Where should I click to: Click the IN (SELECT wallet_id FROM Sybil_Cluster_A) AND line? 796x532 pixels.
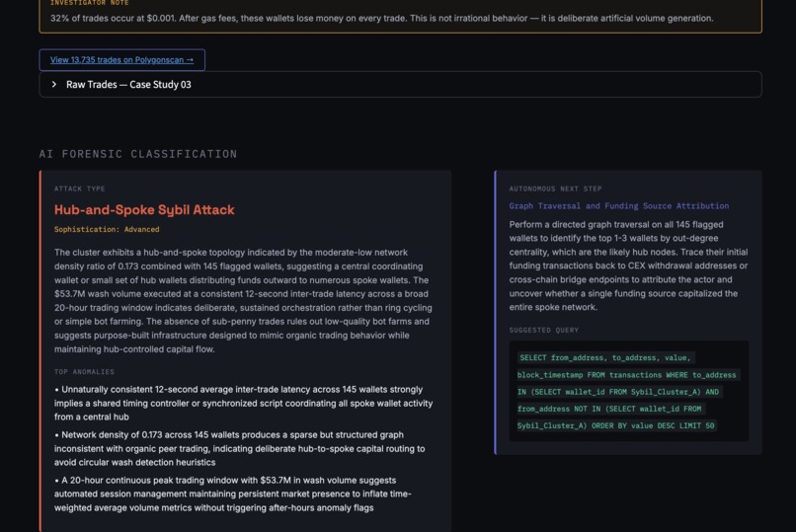(x=618, y=392)
